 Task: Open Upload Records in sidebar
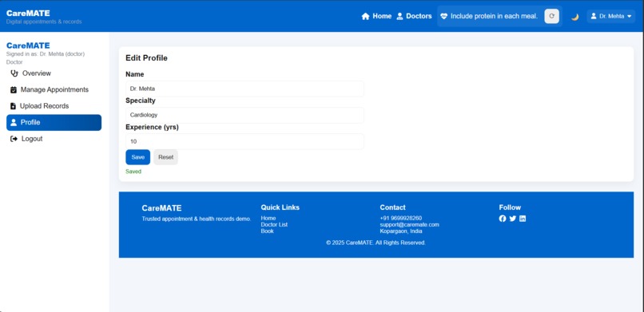[54, 106]
